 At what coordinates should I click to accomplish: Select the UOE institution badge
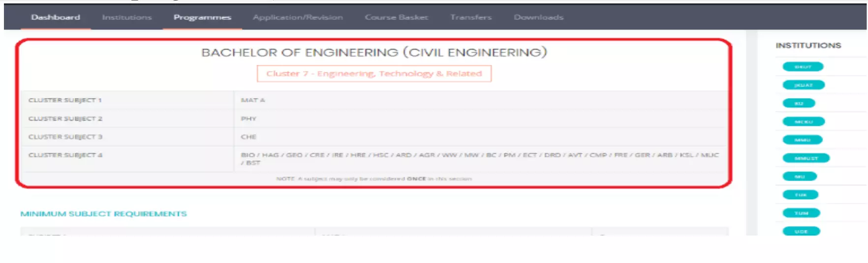pyautogui.click(x=801, y=231)
